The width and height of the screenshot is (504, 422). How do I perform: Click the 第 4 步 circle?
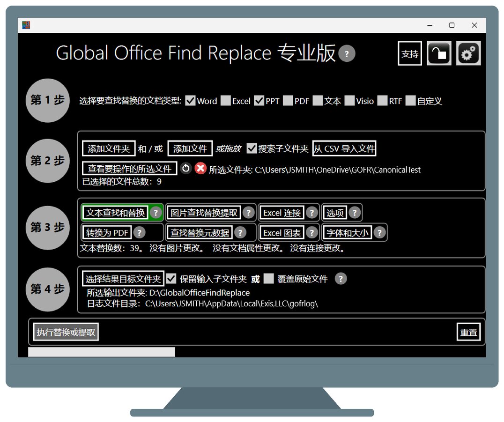(x=48, y=289)
